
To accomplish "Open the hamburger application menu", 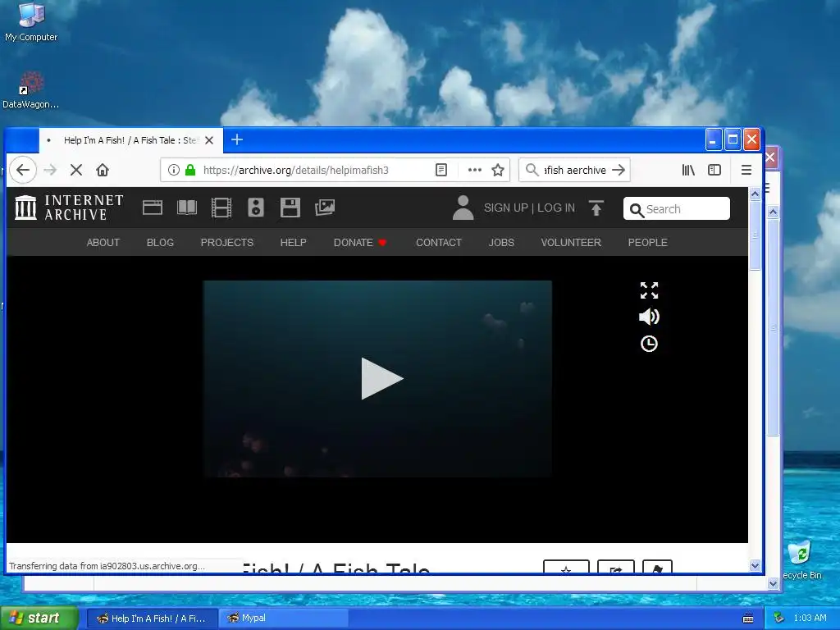I will tap(746, 171).
